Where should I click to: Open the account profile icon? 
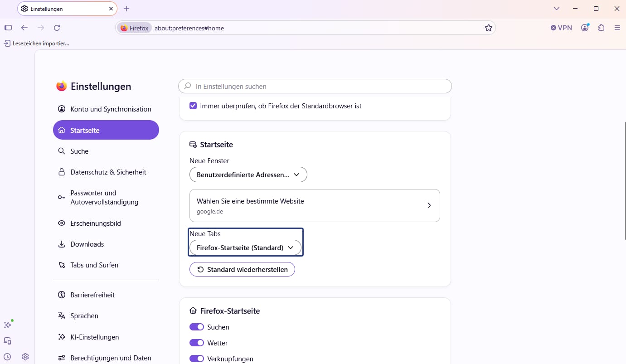pyautogui.click(x=585, y=28)
